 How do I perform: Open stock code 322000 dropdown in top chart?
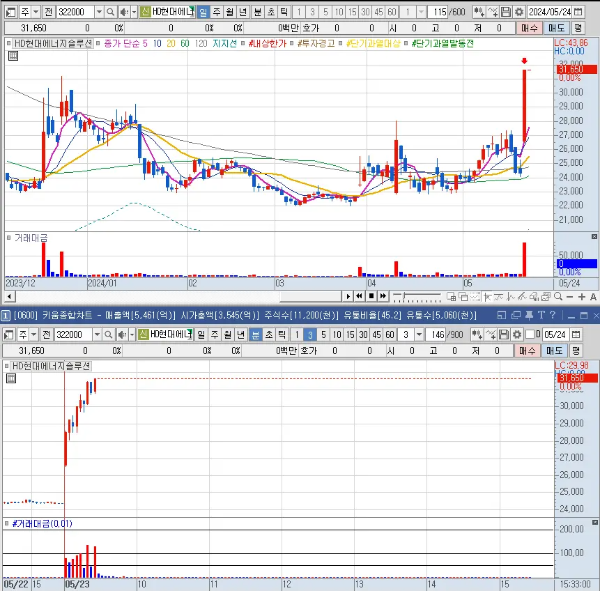click(x=99, y=12)
